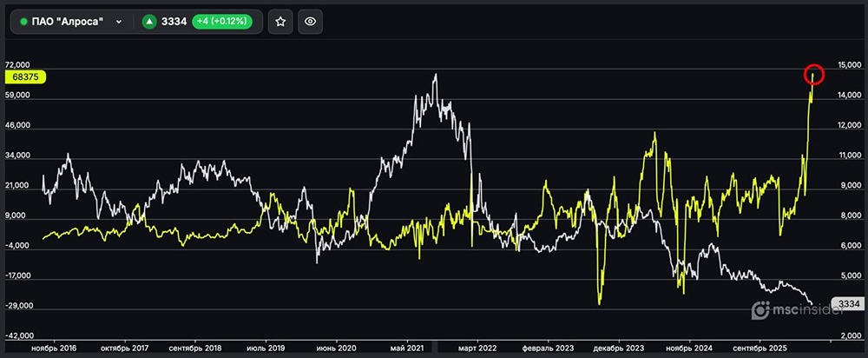Click the green up-arrow price icon
The image size is (868, 358).
pyautogui.click(x=149, y=22)
